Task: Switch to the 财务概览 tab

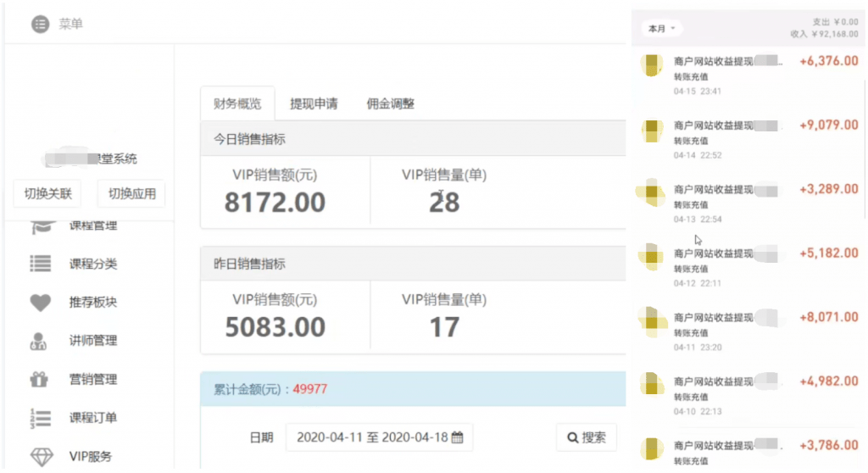Action: pos(237,104)
